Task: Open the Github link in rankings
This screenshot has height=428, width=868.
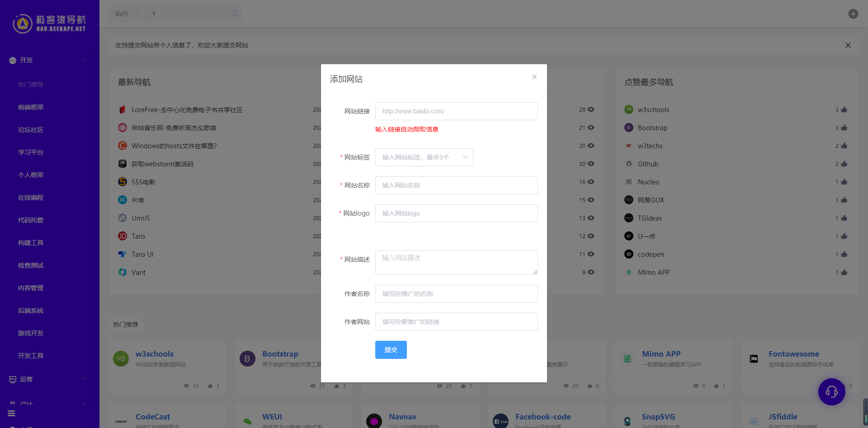Action: (x=648, y=164)
